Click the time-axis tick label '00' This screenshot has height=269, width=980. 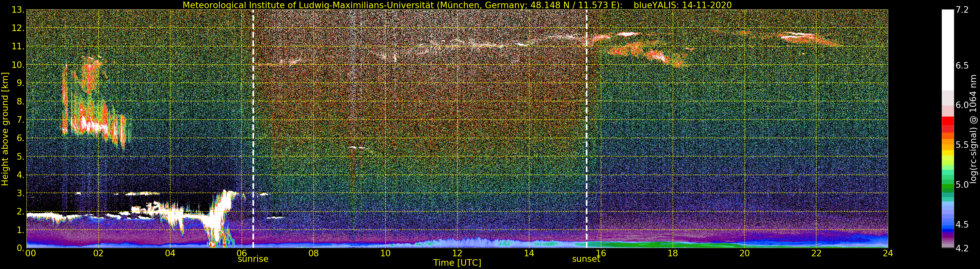30,253
